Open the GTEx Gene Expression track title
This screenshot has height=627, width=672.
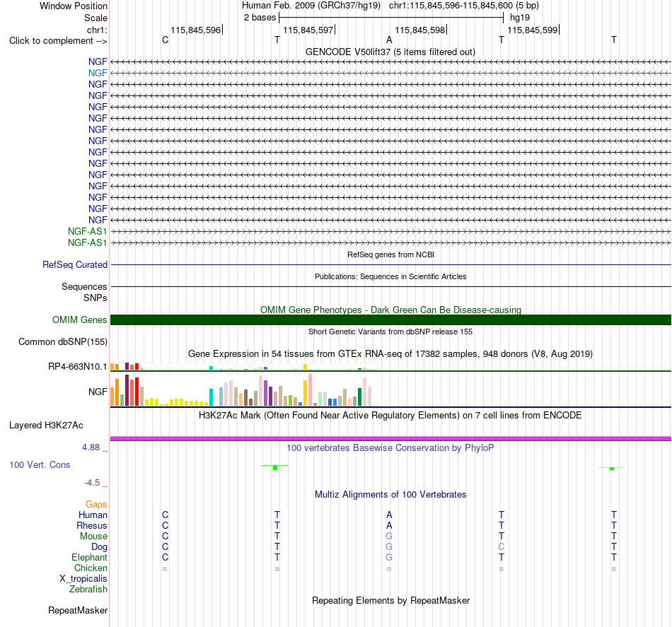tap(390, 353)
